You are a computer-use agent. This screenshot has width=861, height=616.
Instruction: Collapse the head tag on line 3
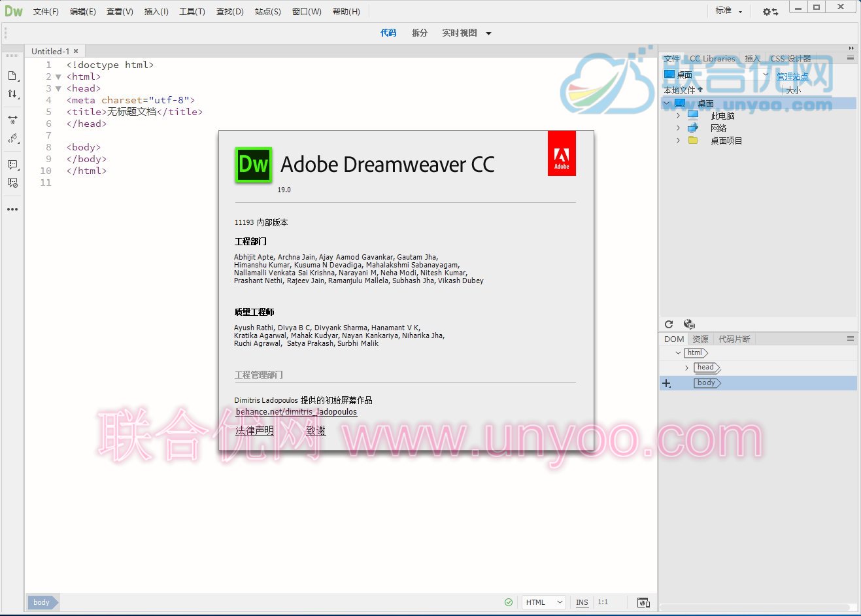point(58,89)
